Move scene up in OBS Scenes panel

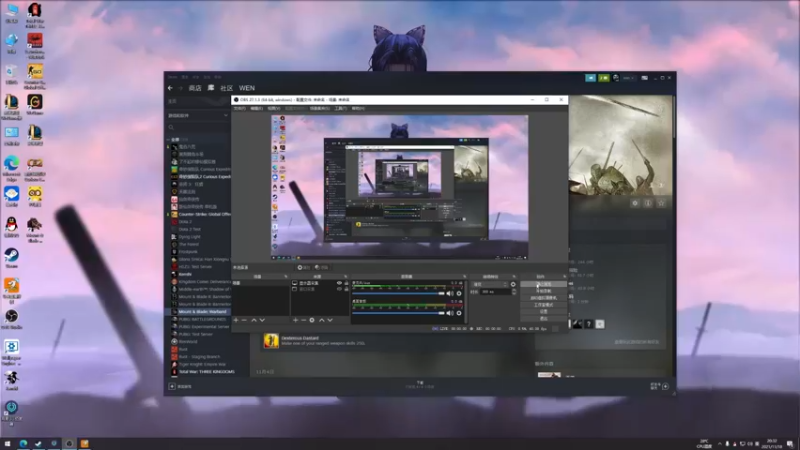(254, 320)
